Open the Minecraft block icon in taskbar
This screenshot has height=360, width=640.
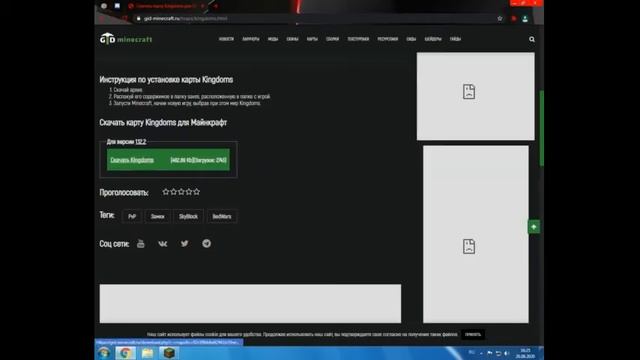pyautogui.click(x=169, y=353)
